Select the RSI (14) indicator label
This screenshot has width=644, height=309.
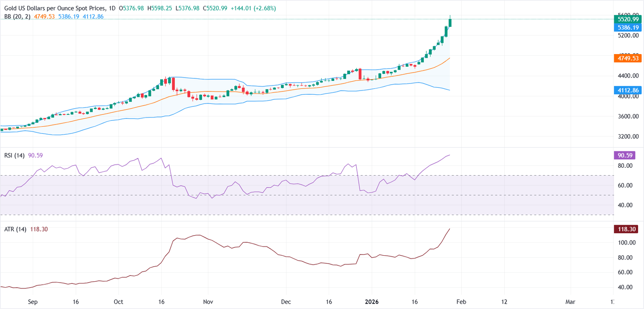click(x=13, y=156)
